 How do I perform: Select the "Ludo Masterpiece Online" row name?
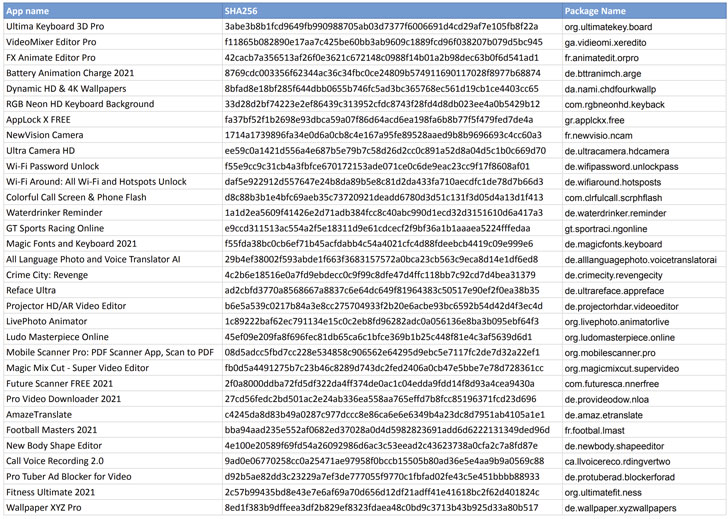pyautogui.click(x=57, y=337)
